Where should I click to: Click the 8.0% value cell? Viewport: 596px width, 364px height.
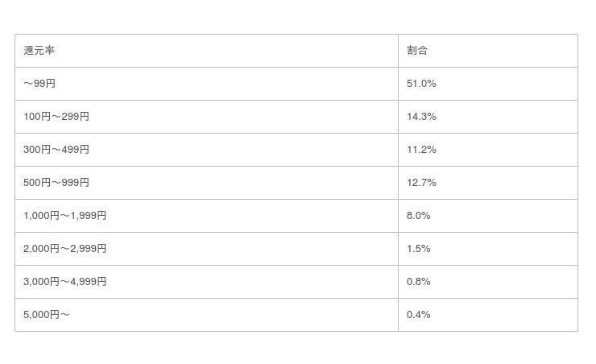coord(488,216)
